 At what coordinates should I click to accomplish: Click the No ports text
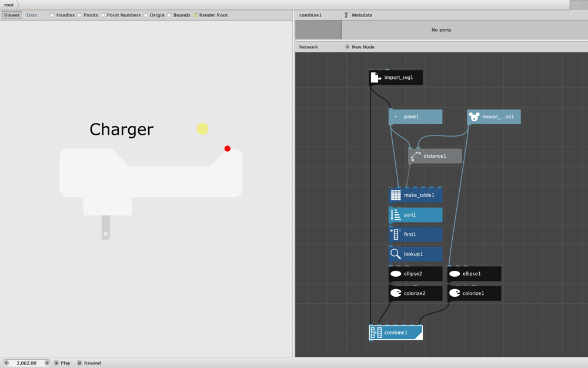441,29
